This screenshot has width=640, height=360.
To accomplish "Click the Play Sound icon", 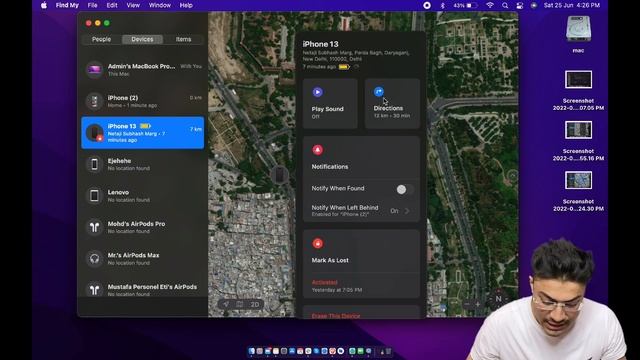I will [x=318, y=92].
